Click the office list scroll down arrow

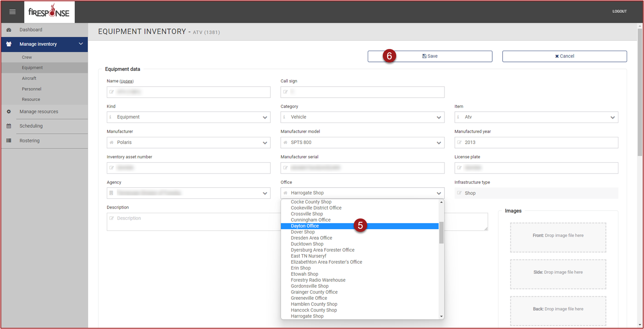point(441,316)
